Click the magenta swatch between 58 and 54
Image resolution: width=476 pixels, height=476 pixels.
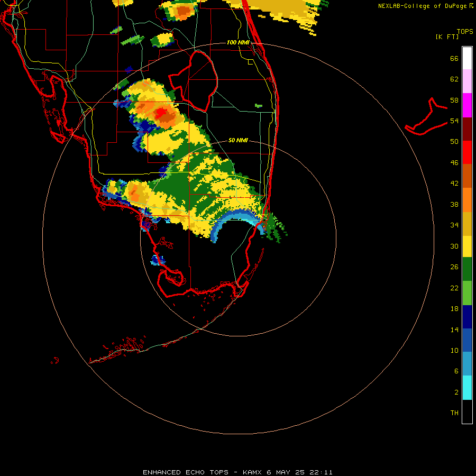click(x=467, y=105)
